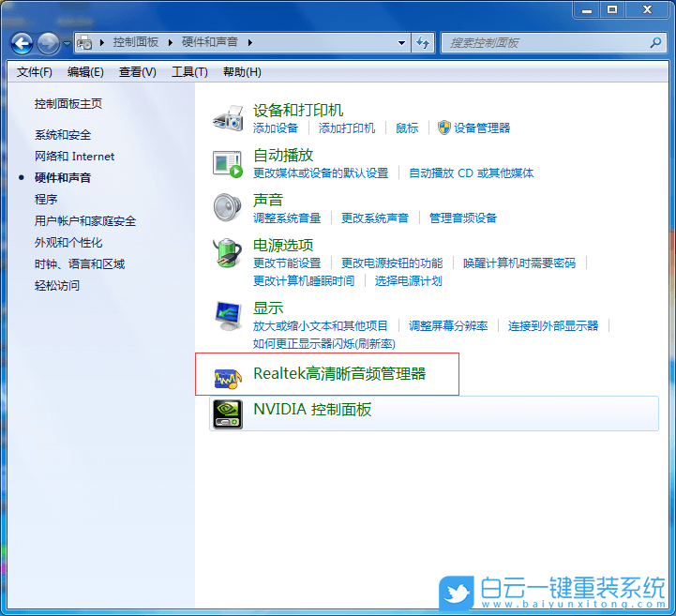Open 轻松访问 in sidebar
Screen dimensions: 676x616
point(57,285)
